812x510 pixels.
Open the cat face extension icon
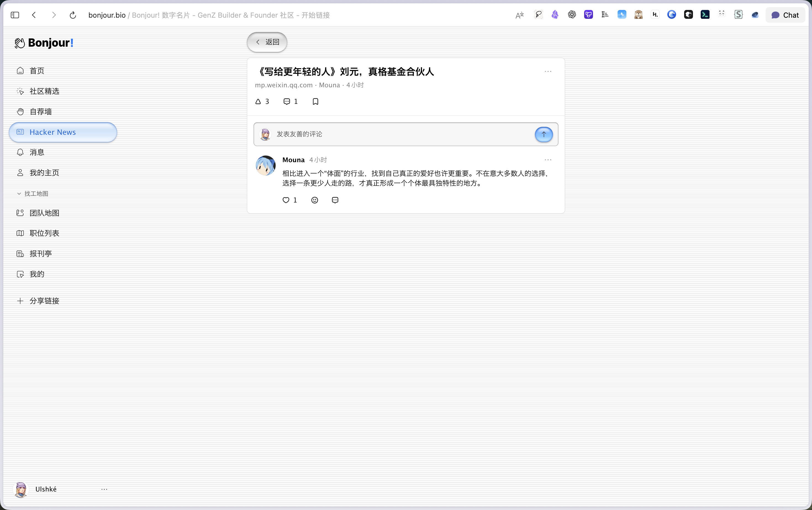click(722, 14)
